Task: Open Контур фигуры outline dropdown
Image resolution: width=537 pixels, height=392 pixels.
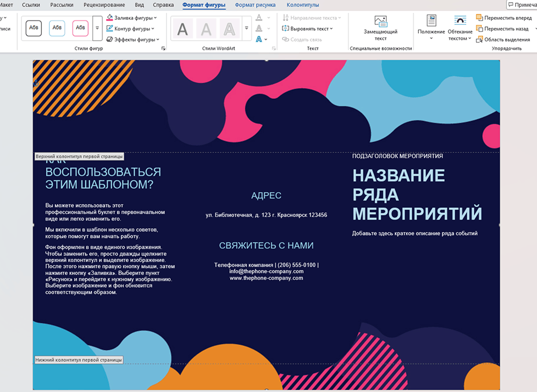Action: (x=130, y=29)
